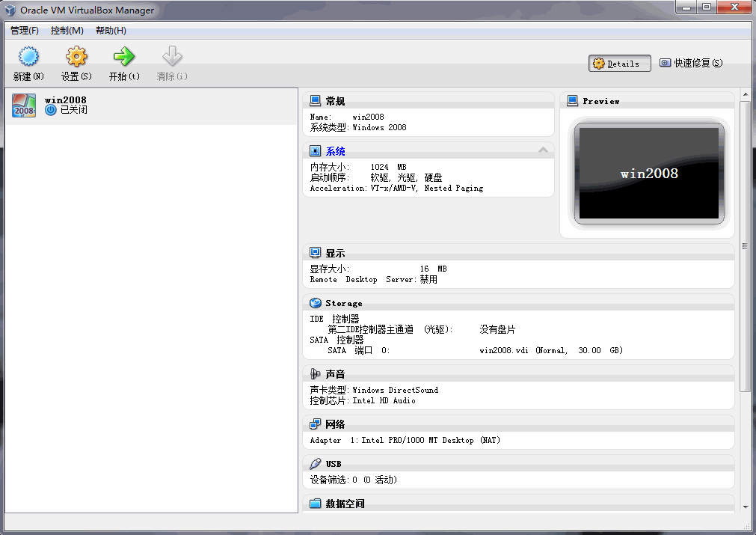
Task: Click the 清除 (Discard) icon
Action: tap(171, 56)
